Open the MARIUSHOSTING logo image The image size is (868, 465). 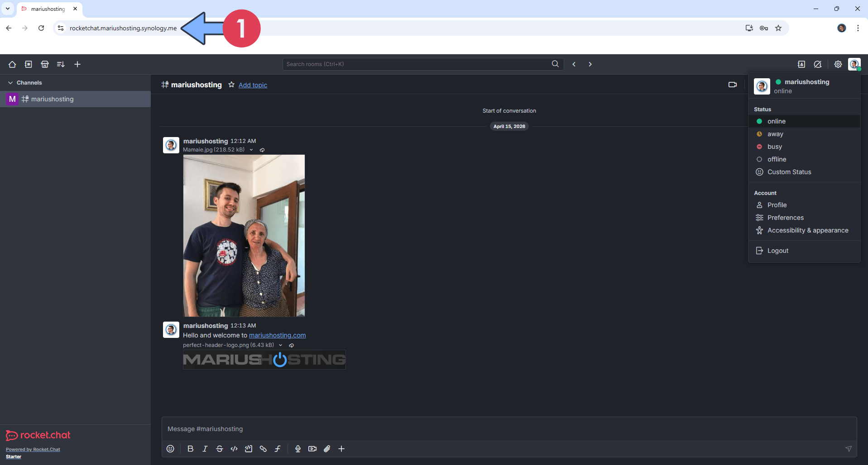pos(264,360)
